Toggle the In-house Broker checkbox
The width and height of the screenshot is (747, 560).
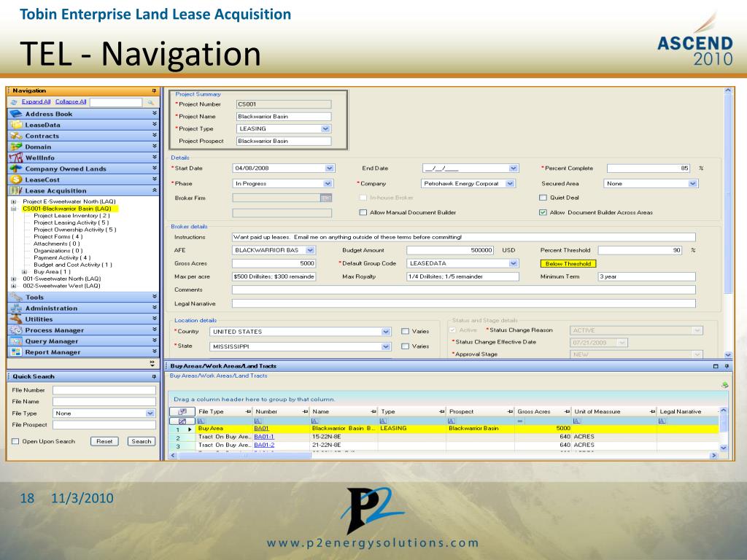point(363,198)
